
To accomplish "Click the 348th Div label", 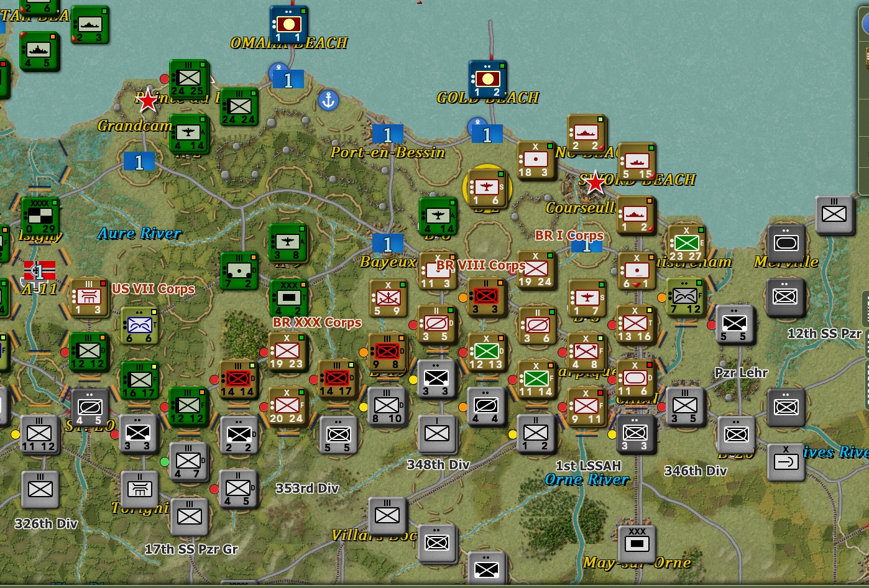I will point(438,464).
